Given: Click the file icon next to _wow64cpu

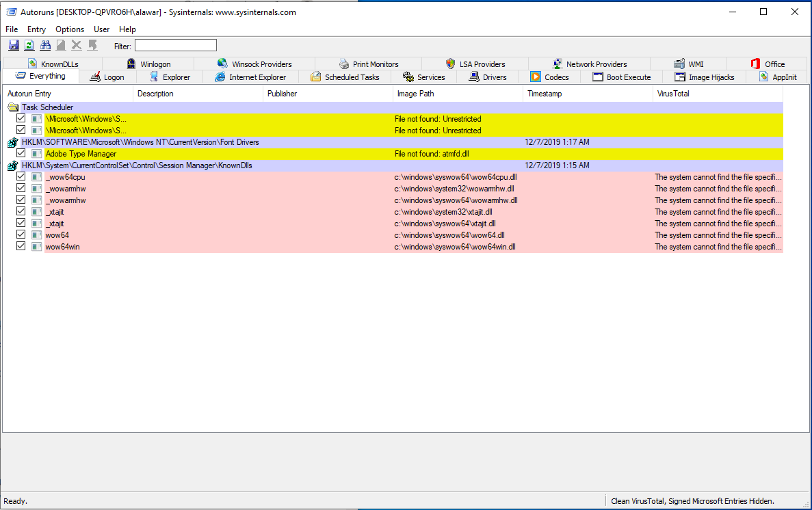Looking at the screenshot, I should point(36,177).
